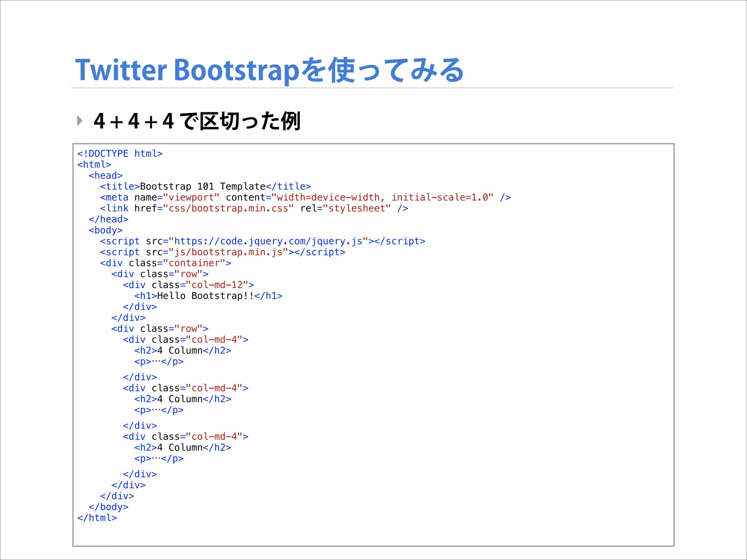747x560 pixels.
Task: Click the closing '</html>' tag line
Action: [97, 518]
